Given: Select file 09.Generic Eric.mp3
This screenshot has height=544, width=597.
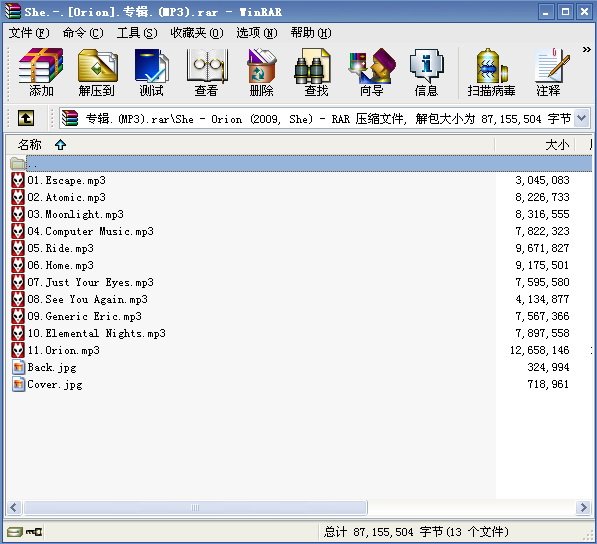Looking at the screenshot, I should (x=85, y=316).
